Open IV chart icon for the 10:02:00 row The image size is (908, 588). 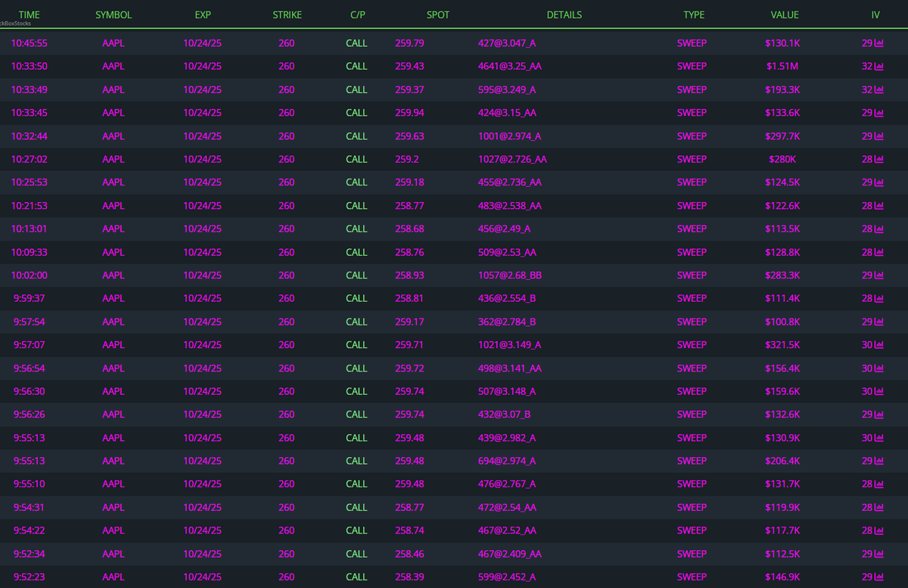click(879, 275)
